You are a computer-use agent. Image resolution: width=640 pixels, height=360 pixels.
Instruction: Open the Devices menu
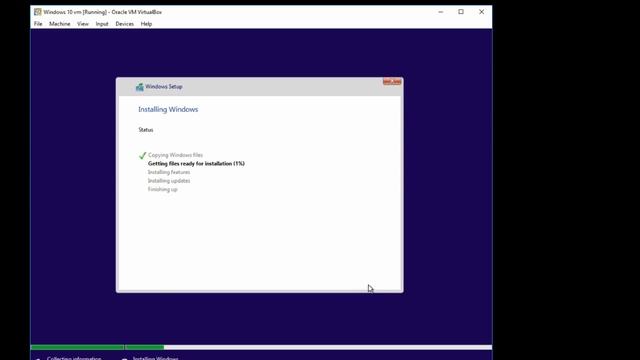point(124,24)
